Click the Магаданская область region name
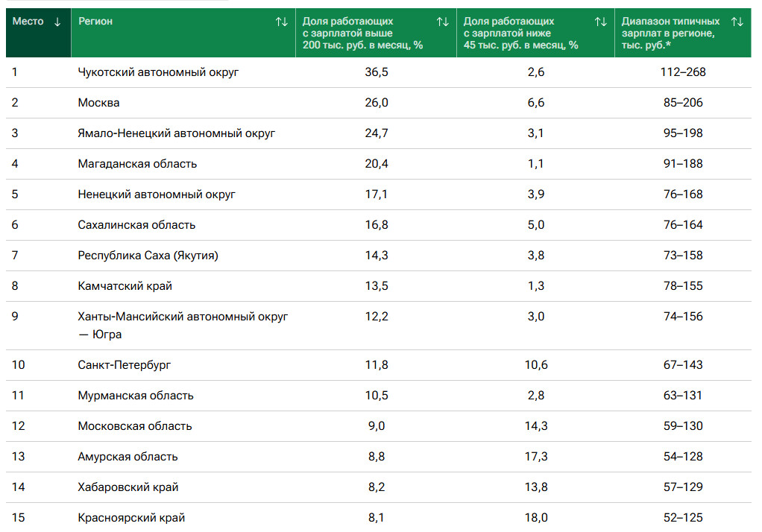762x532 pixels. [137, 164]
